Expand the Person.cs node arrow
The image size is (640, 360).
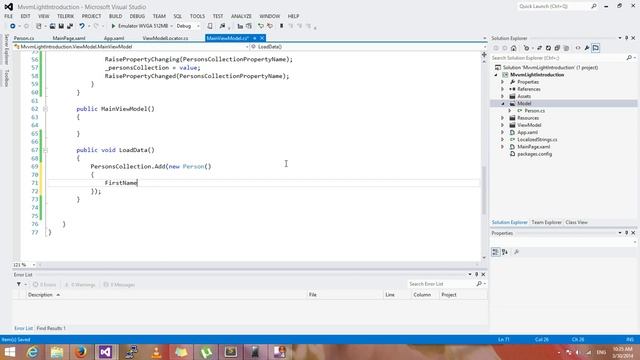510,111
